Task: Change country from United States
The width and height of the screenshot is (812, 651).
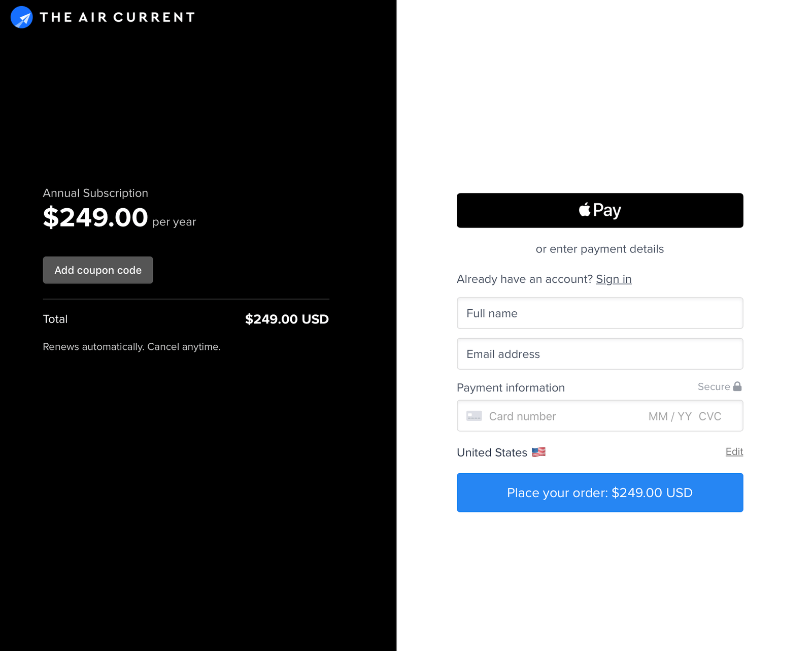Action: [734, 451]
